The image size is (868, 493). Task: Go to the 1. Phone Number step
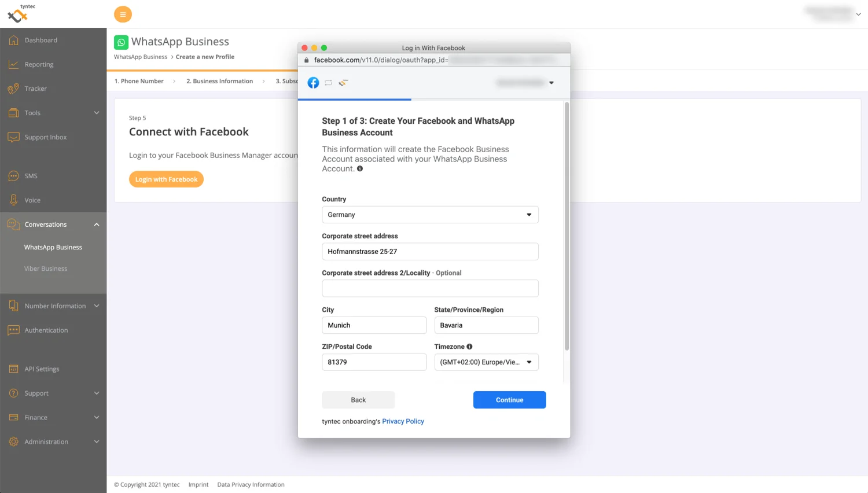139,82
